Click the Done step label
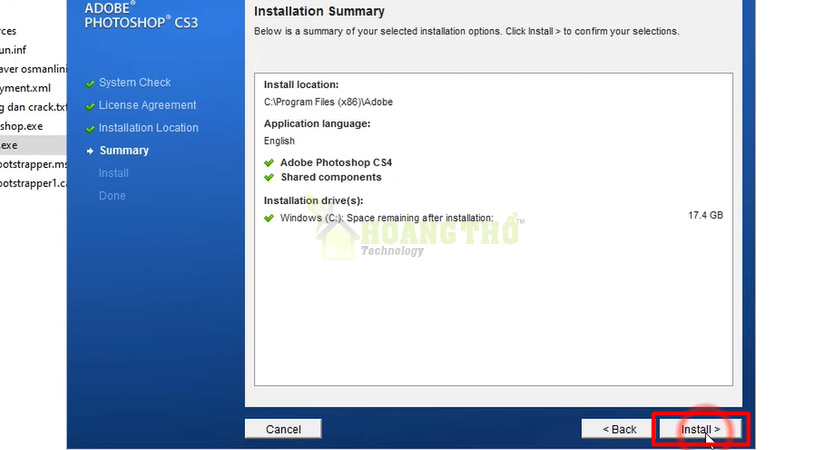Screen dimensions: 820x450 (x=112, y=196)
